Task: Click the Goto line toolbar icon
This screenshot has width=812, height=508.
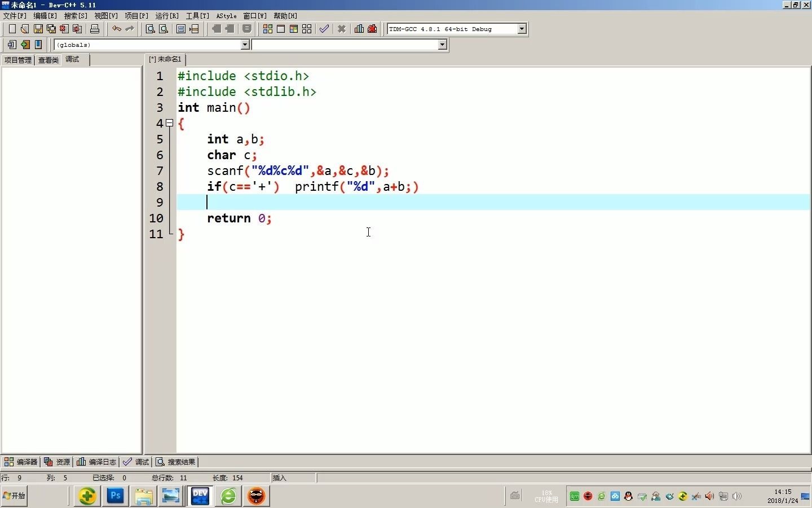Action: click(194, 29)
